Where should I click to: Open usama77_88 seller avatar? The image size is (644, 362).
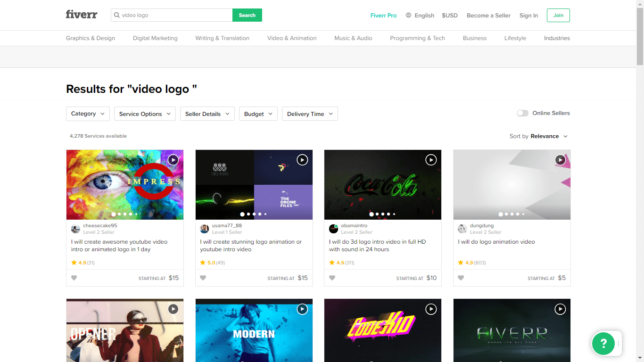(x=204, y=229)
